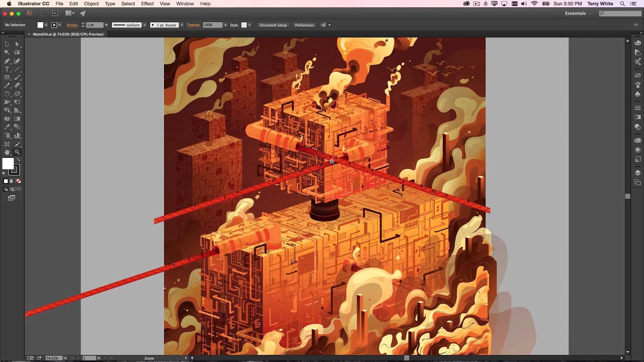Switch to Draw Inside mode
This screenshot has width=644, height=362.
(x=19, y=190)
